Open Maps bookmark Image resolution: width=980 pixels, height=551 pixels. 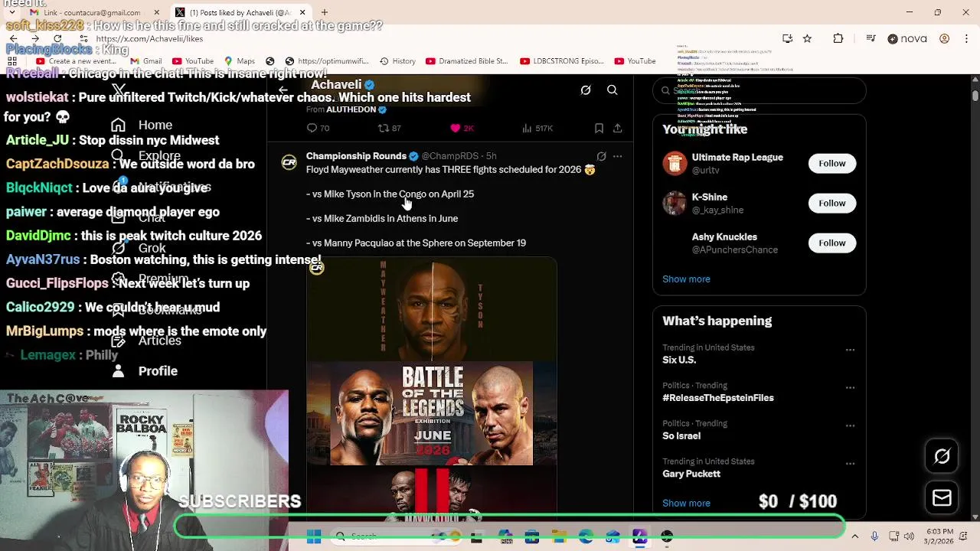[x=239, y=61]
